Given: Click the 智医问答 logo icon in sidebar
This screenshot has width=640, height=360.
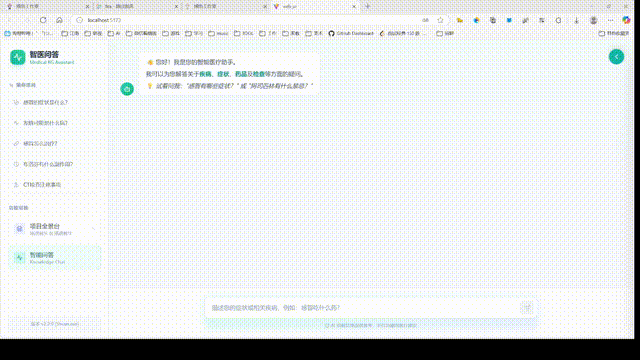Looking at the screenshot, I should click(18, 58).
